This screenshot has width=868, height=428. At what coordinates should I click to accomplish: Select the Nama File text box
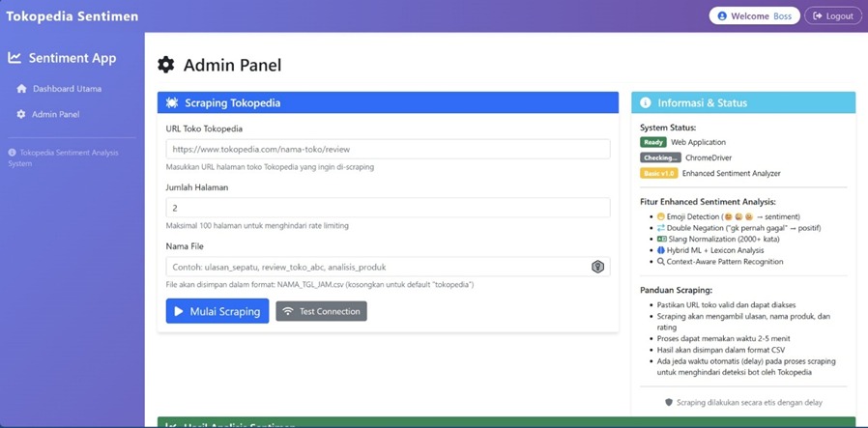(377, 267)
